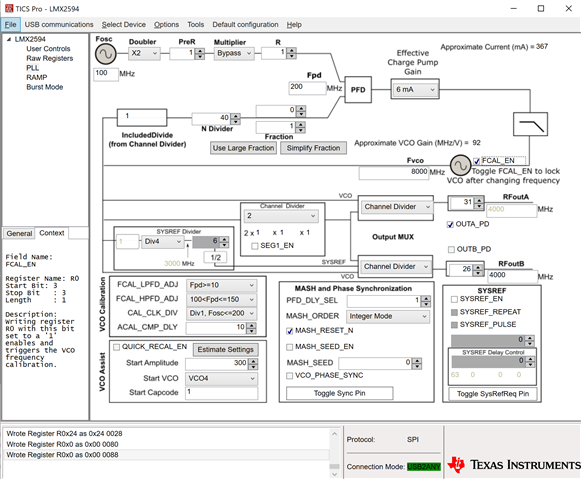Viewport: 581px width, 479px height.
Task: Enable the VCO_PHASE_SYNC checkbox
Action: (x=290, y=376)
